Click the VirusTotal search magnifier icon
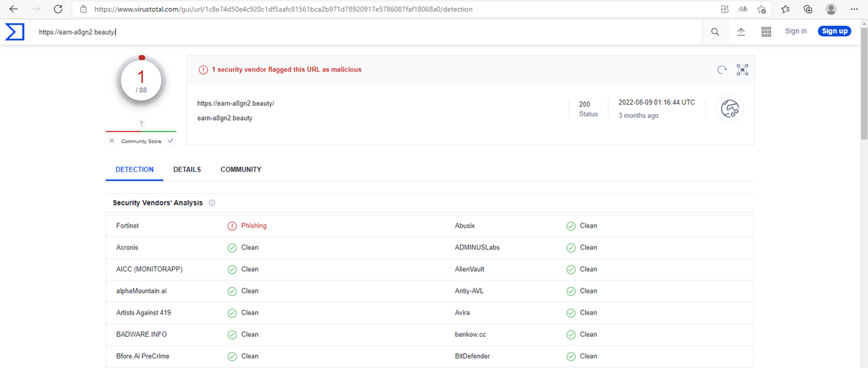 715,32
